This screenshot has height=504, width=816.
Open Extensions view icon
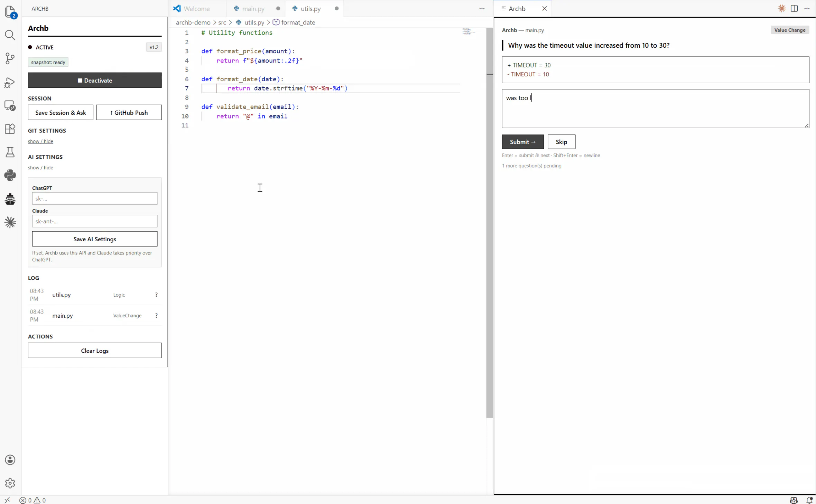[x=10, y=129]
